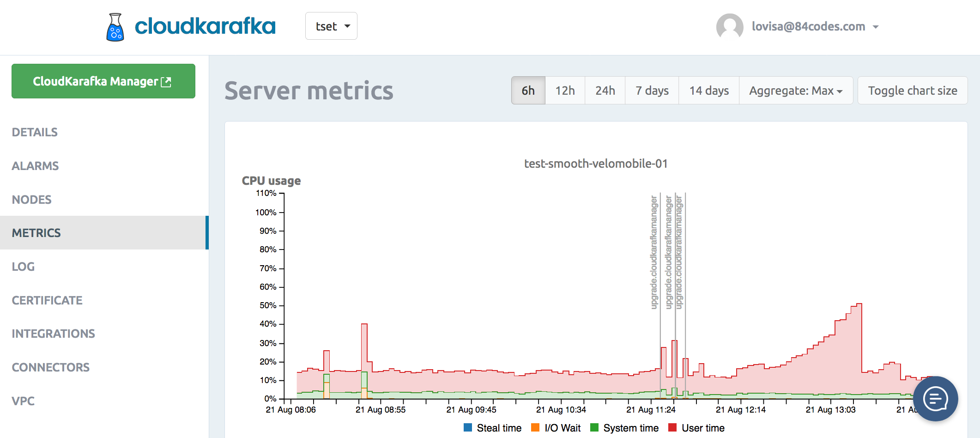
Task: Go to CERTIFICATE sidebar item
Action: 47,300
